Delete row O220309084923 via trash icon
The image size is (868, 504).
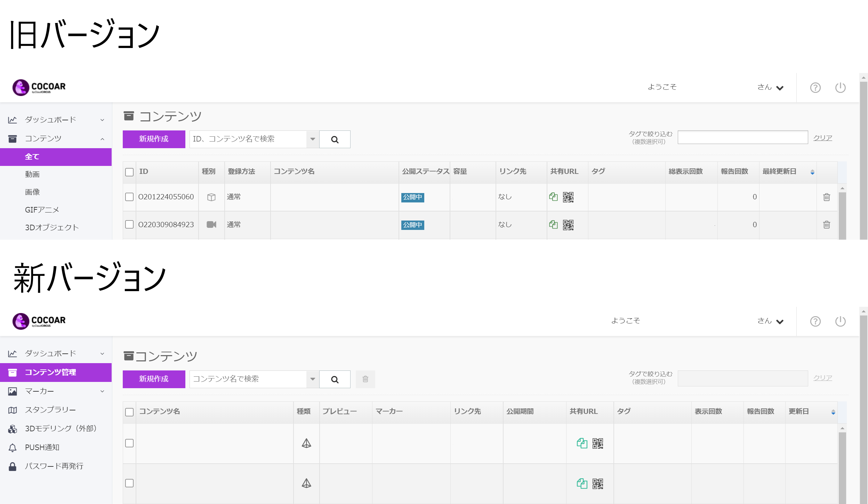tap(827, 224)
